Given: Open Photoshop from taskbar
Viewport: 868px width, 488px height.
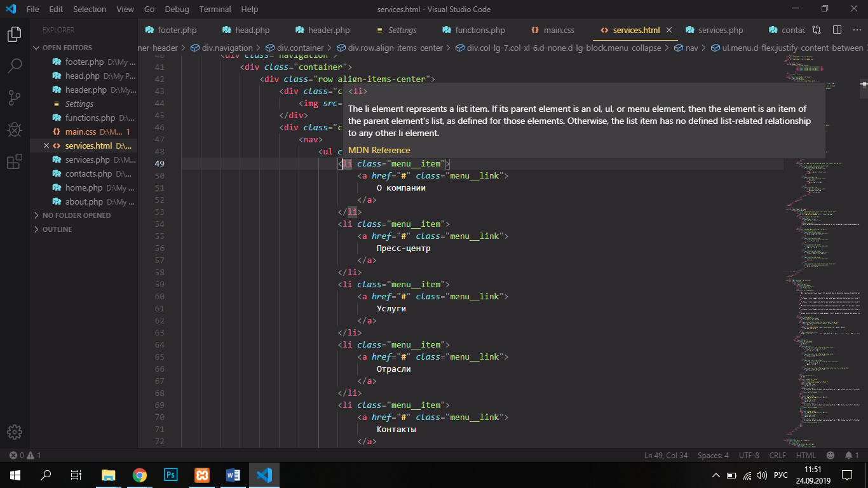Looking at the screenshot, I should pyautogui.click(x=170, y=475).
